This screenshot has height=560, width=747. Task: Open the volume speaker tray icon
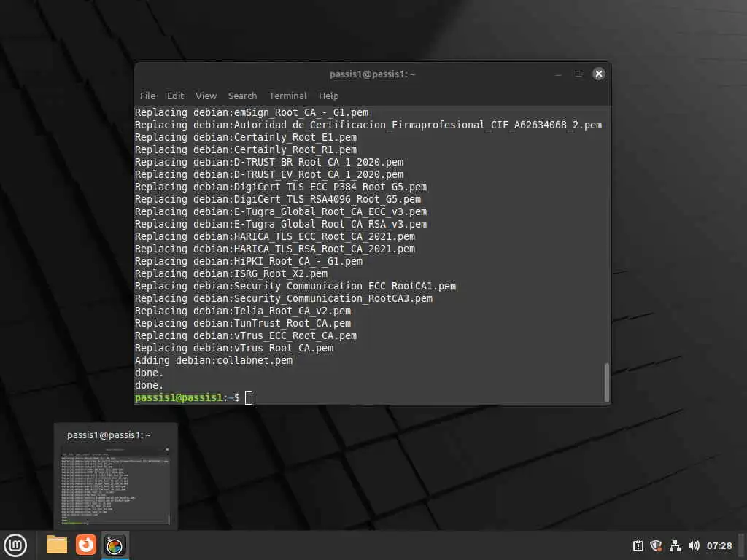click(694, 545)
